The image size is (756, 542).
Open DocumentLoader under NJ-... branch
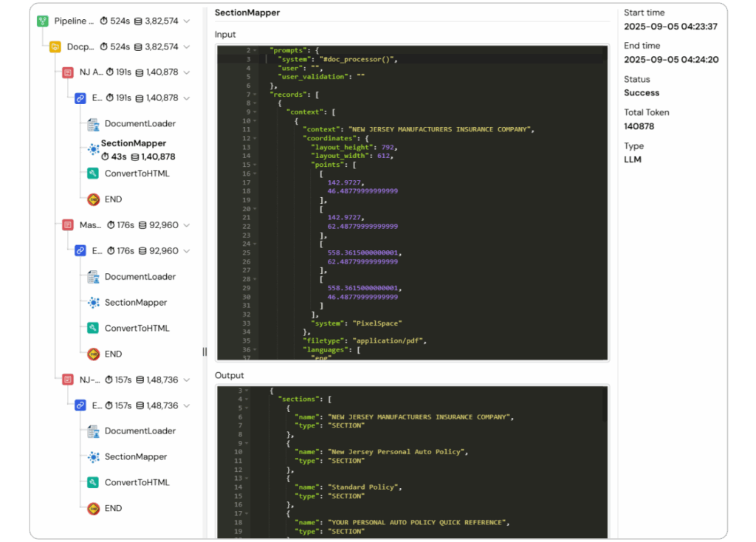pos(140,430)
